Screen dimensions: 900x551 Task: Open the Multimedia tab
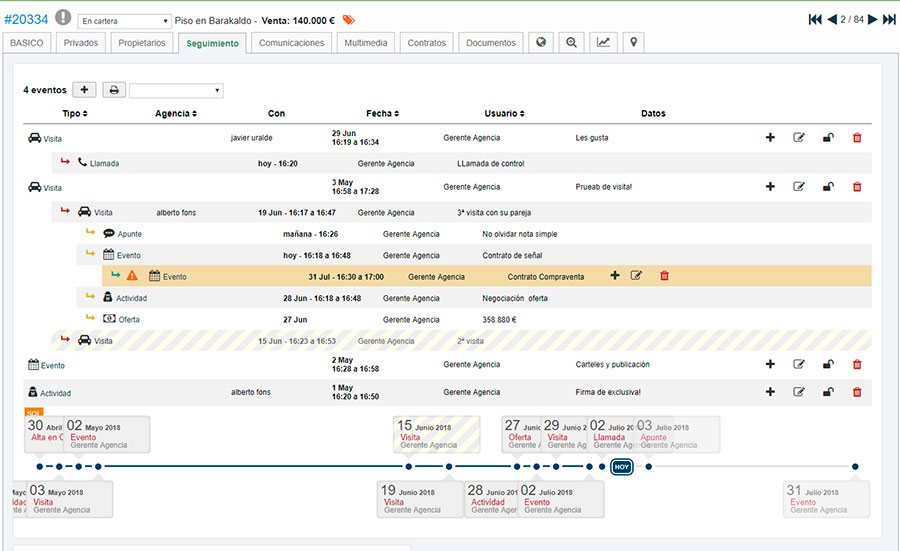[x=366, y=42]
